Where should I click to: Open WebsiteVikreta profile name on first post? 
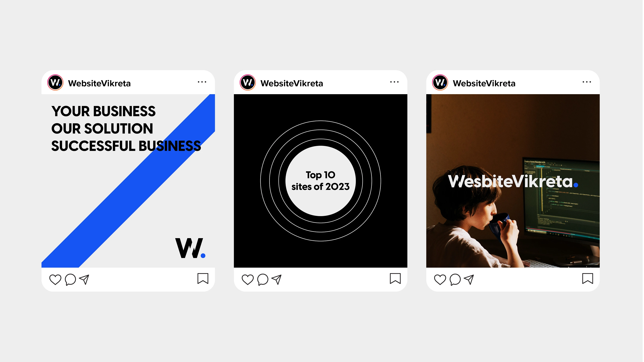[100, 83]
